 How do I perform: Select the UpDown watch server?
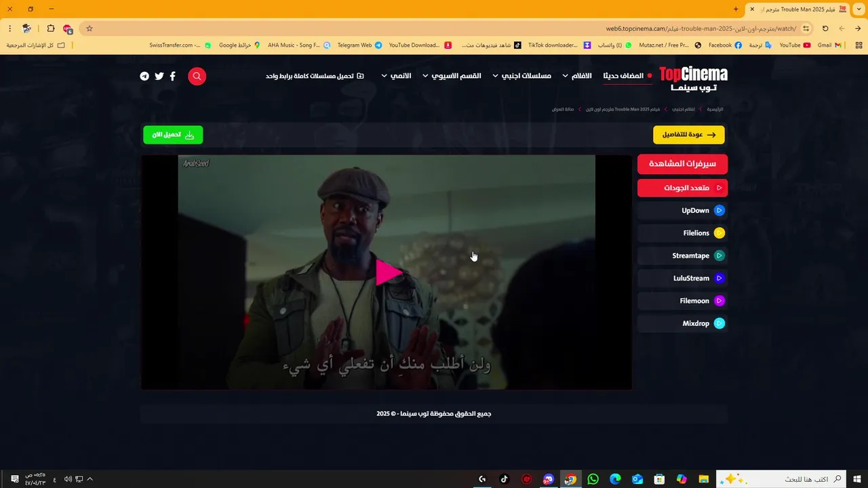click(682, 210)
